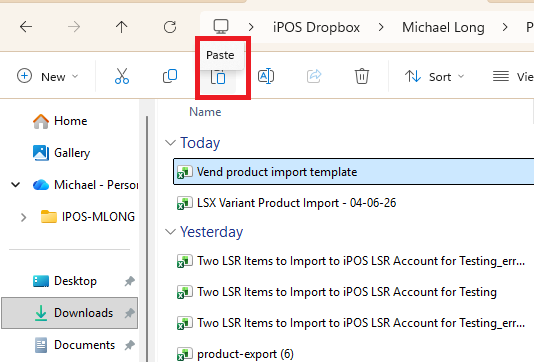Unpin Downloads using its pin icon
Image resolution: width=534 pixels, height=362 pixels.
click(129, 313)
